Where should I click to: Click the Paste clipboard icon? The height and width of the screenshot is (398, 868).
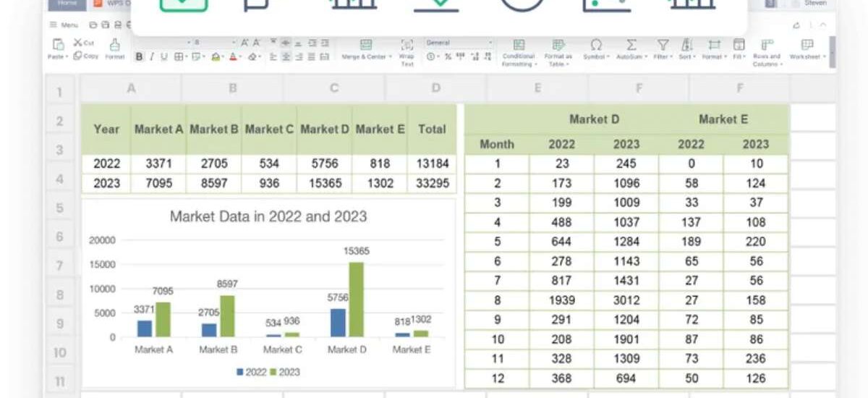(58, 44)
